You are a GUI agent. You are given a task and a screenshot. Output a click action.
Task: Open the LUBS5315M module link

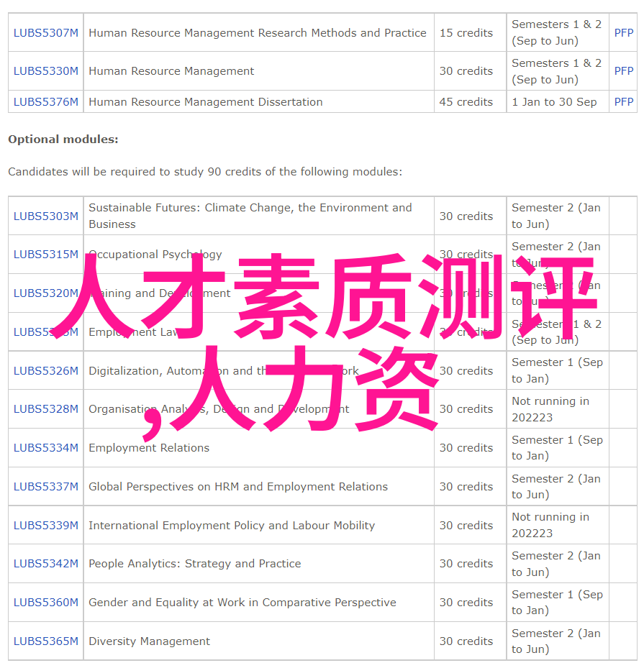coord(46,254)
